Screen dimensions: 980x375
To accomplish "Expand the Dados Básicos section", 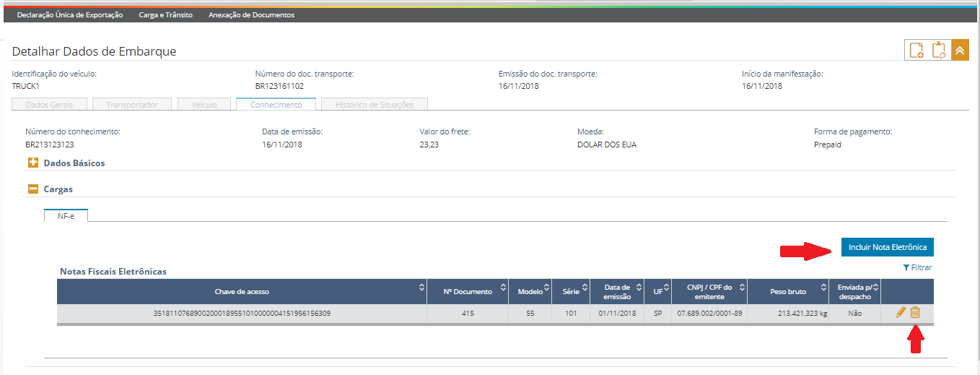I will tap(33, 163).
